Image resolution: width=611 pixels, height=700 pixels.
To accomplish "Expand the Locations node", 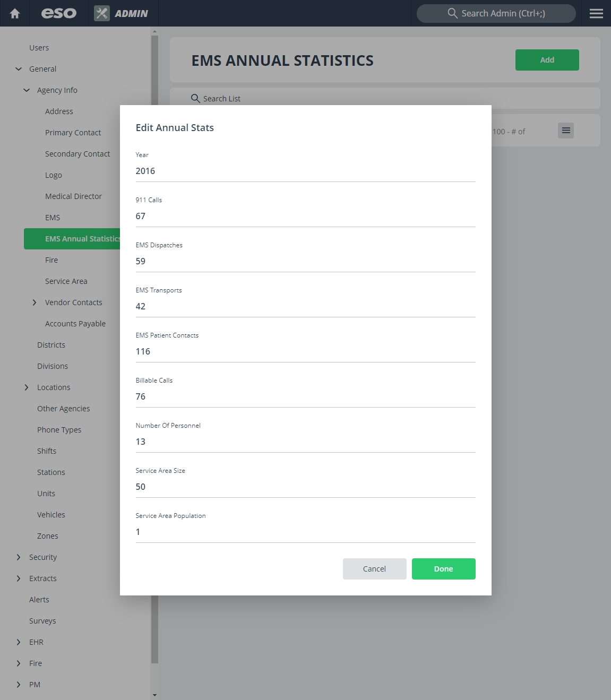I will 27,387.
